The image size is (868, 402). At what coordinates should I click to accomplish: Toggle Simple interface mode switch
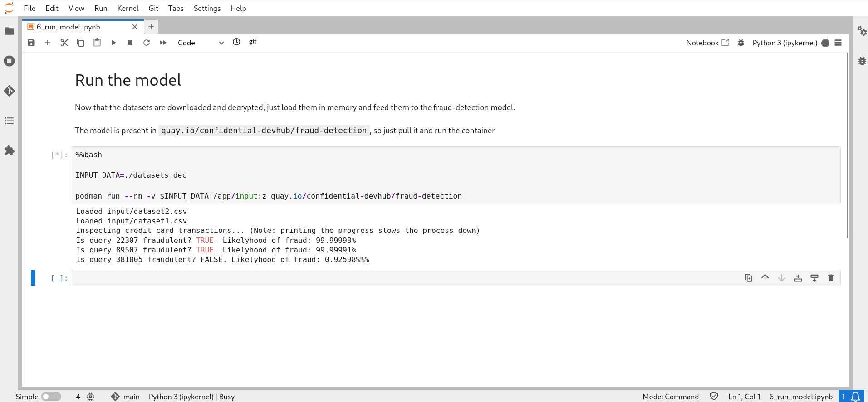[x=51, y=397]
